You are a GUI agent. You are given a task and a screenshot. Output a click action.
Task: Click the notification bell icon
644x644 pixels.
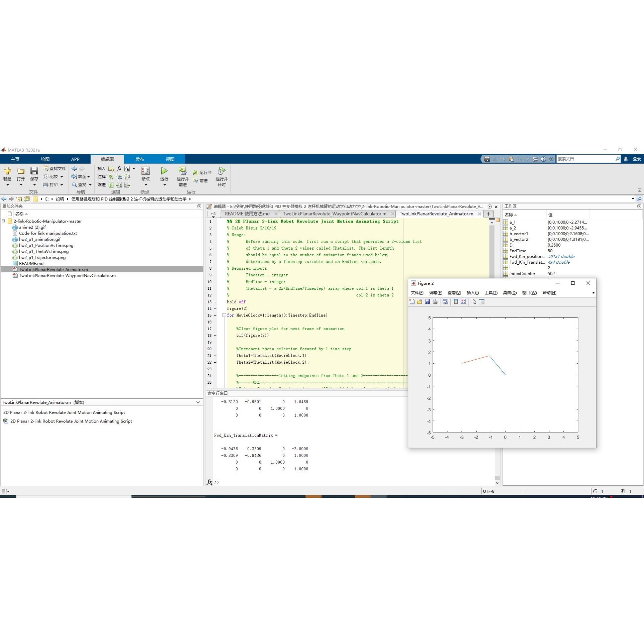(x=626, y=159)
